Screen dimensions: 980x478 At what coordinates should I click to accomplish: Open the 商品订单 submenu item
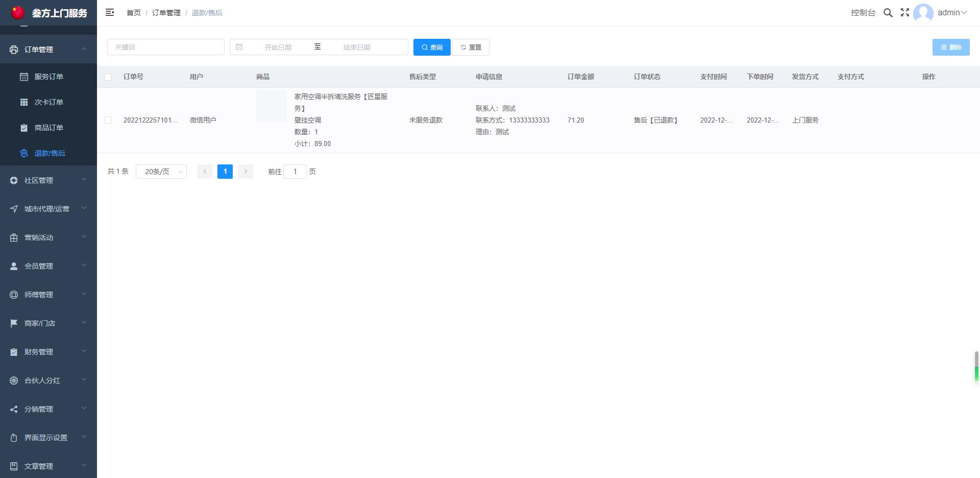[48, 128]
